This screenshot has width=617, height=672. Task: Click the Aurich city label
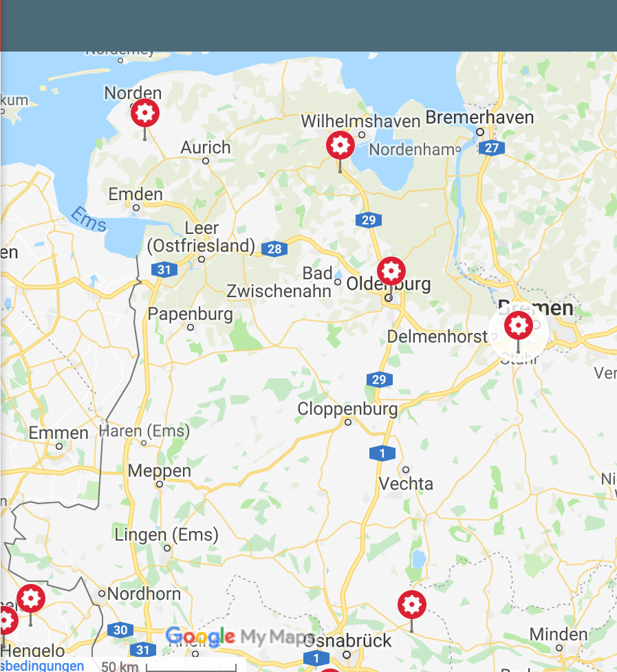point(206,147)
